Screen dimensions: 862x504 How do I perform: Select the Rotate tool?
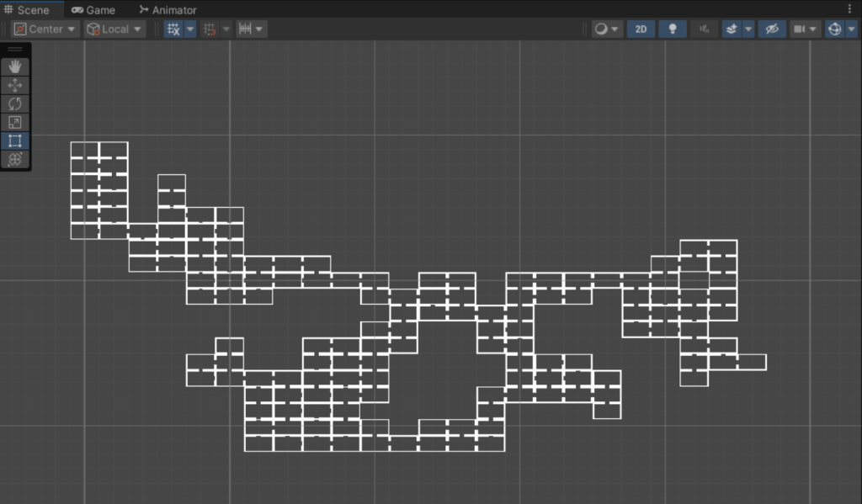coord(15,103)
